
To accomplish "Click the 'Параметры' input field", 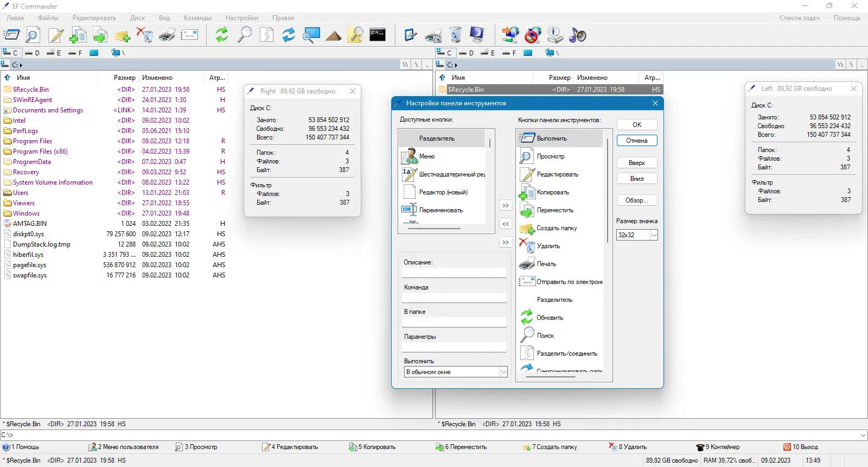I will coord(454,347).
